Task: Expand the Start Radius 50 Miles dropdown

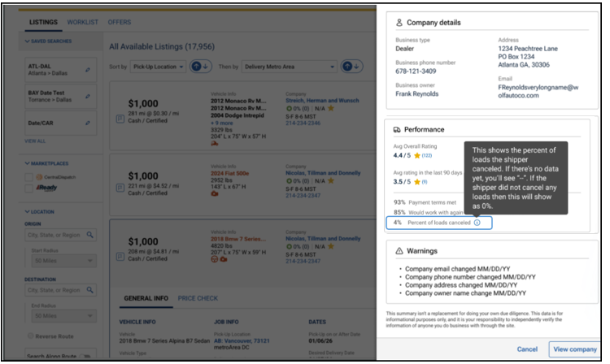Action: (x=63, y=261)
